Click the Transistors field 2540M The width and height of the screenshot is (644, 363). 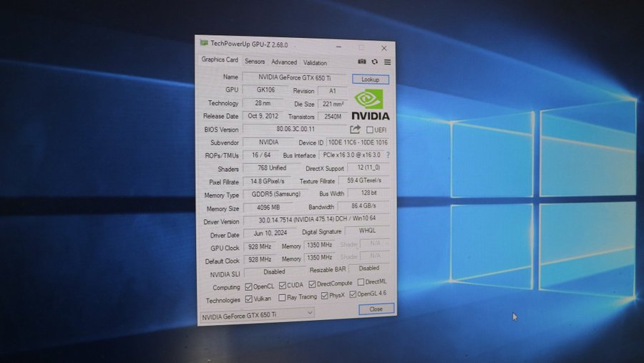point(333,117)
